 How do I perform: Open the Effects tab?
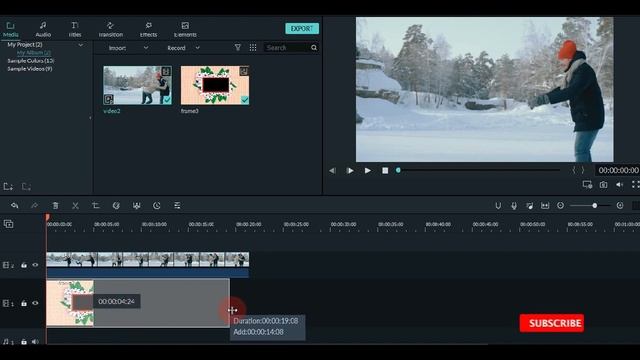(148, 29)
